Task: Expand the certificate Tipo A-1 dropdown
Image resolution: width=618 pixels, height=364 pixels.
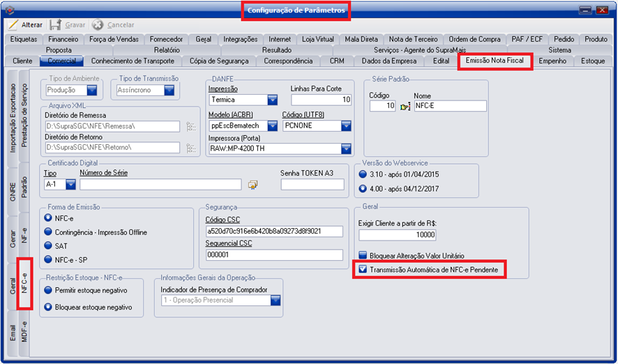Action: click(71, 184)
